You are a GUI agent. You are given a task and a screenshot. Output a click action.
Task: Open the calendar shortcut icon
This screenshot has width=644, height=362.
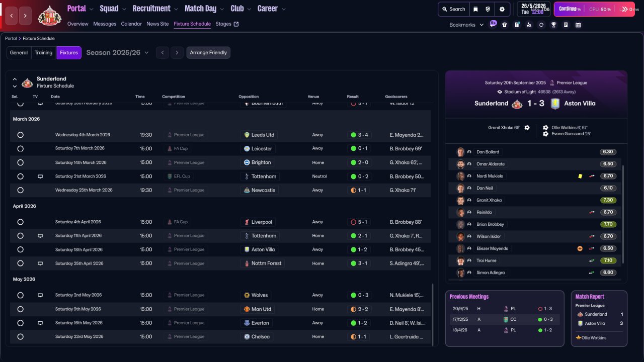coord(578,25)
